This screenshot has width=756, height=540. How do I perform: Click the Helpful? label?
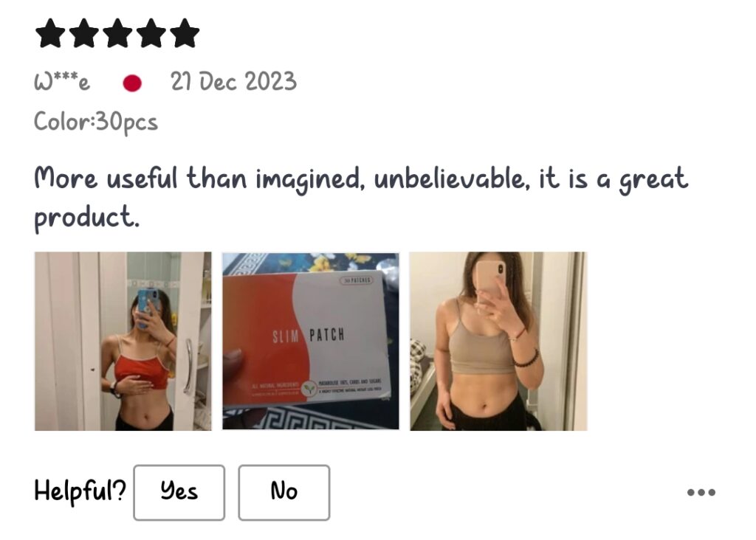pos(80,491)
